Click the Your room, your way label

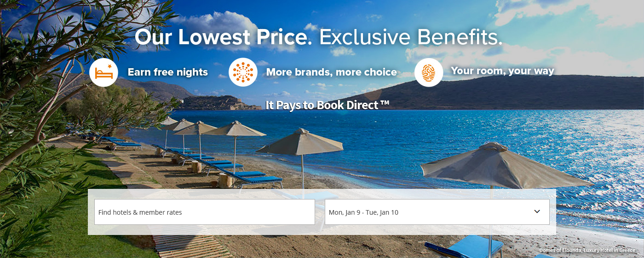pyautogui.click(x=503, y=71)
